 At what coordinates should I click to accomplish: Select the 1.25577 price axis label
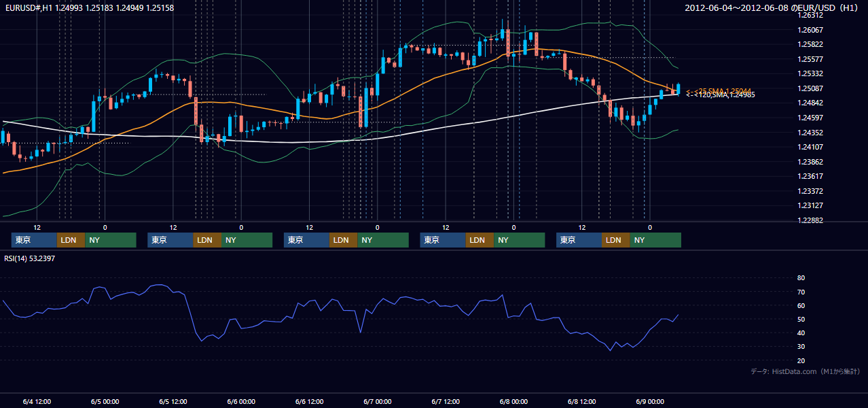(810, 59)
